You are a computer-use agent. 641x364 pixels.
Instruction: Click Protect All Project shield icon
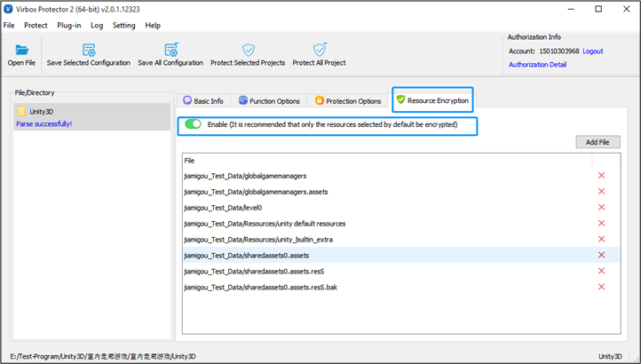320,50
